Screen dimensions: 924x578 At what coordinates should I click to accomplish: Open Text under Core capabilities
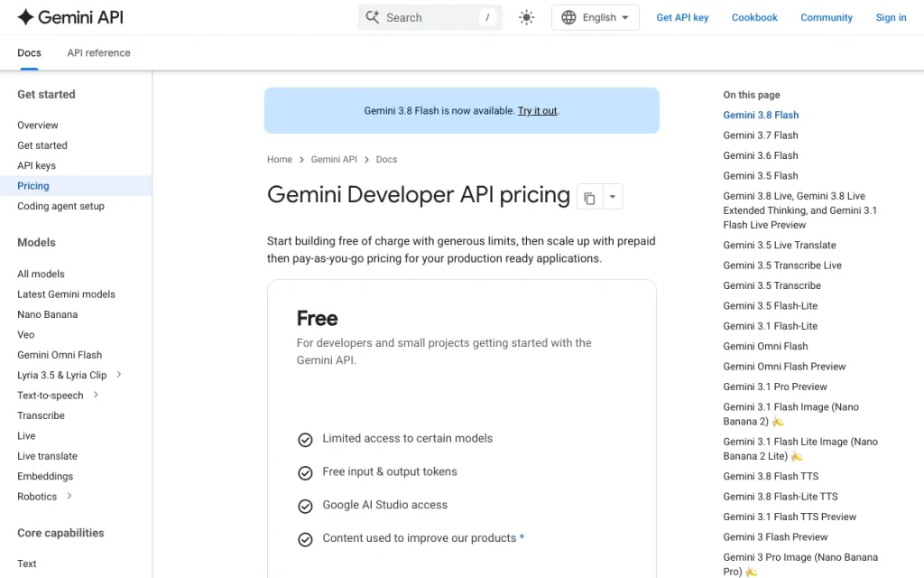[x=26, y=564]
